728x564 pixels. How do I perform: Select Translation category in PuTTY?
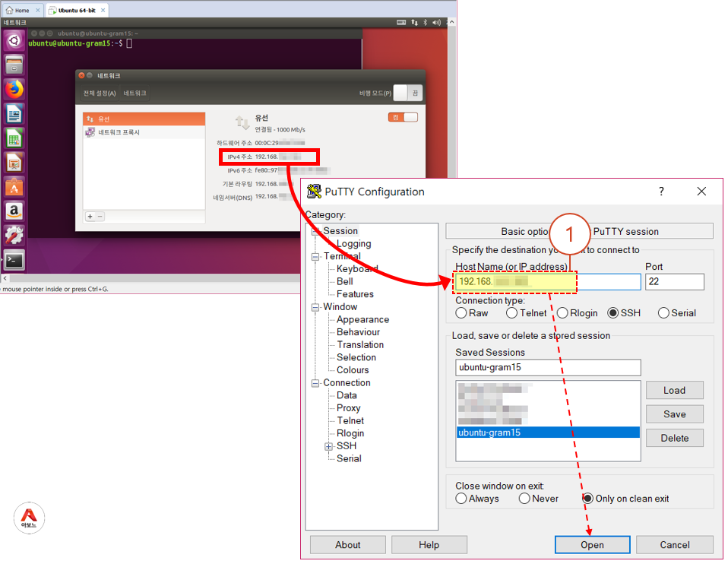(360, 345)
